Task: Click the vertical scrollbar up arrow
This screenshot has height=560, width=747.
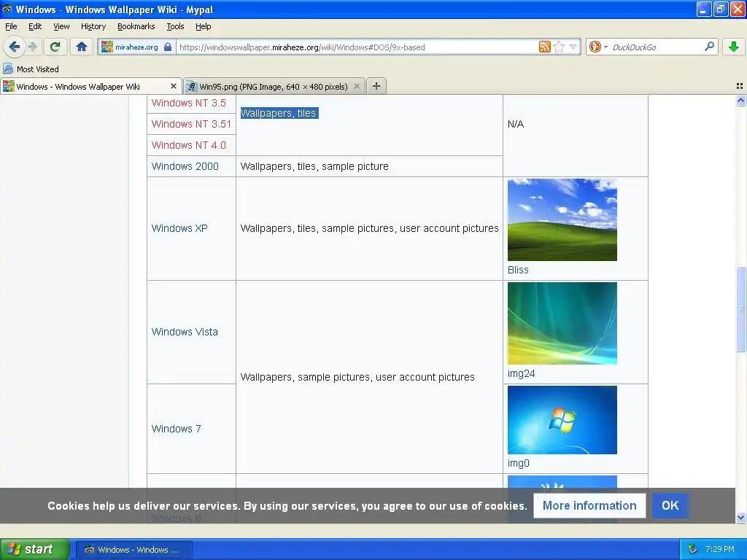Action: click(x=741, y=100)
